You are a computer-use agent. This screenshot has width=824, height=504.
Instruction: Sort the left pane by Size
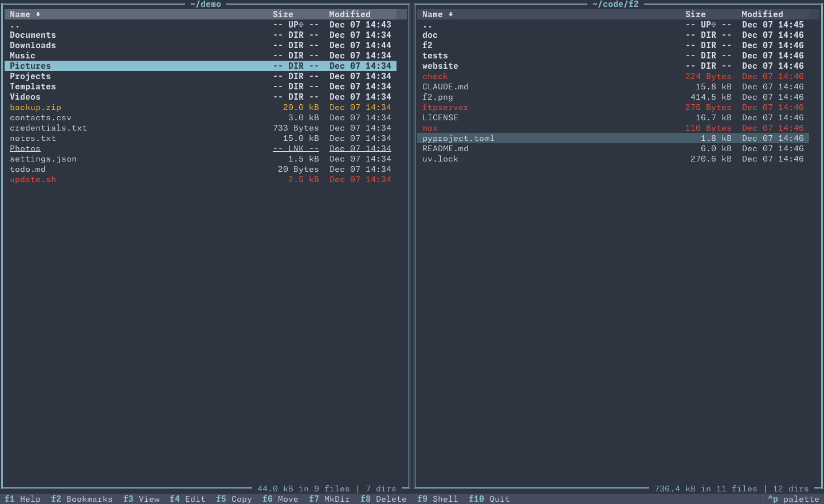click(283, 14)
